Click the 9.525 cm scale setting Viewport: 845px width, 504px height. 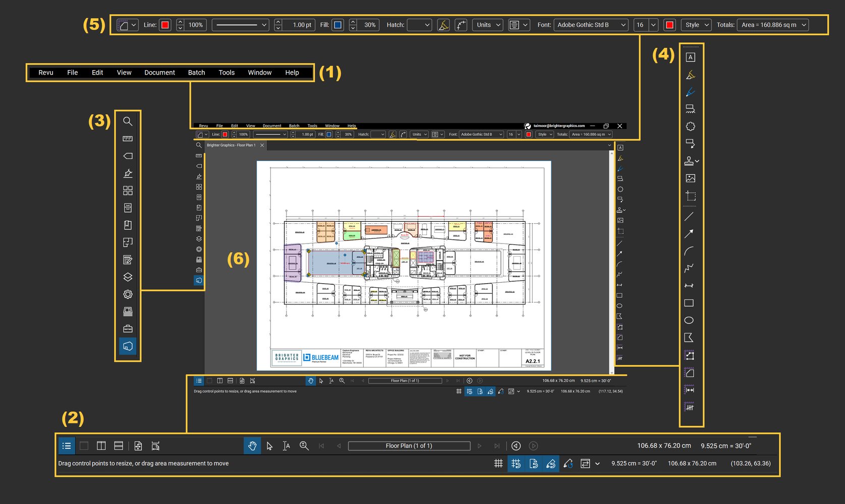pyautogui.click(x=634, y=463)
